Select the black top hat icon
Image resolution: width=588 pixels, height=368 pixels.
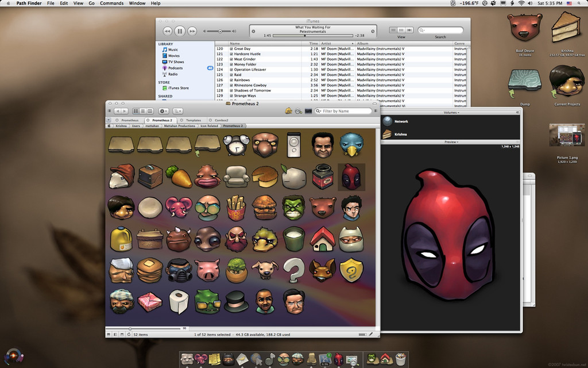click(236, 301)
